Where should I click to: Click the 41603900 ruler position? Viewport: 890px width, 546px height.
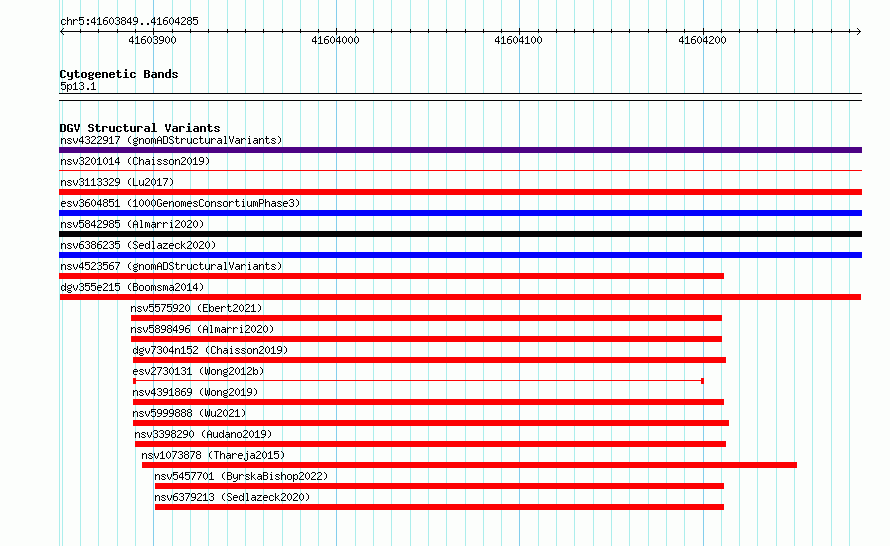click(x=152, y=40)
